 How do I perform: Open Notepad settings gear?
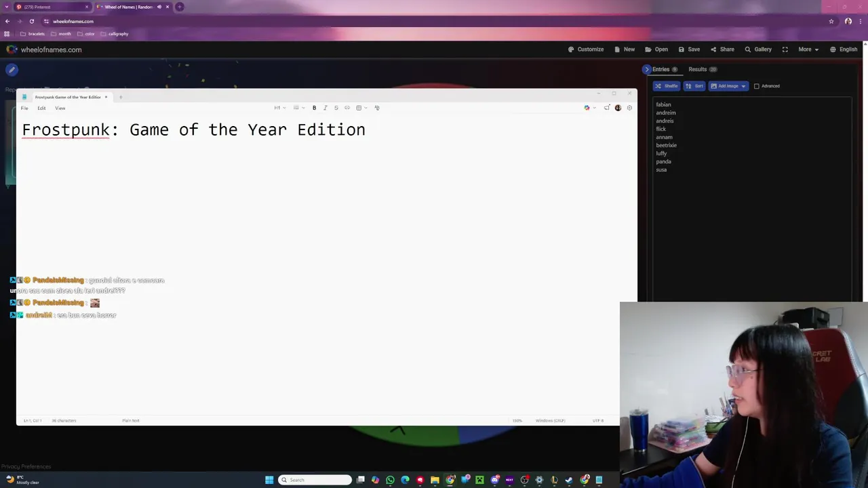tap(629, 108)
